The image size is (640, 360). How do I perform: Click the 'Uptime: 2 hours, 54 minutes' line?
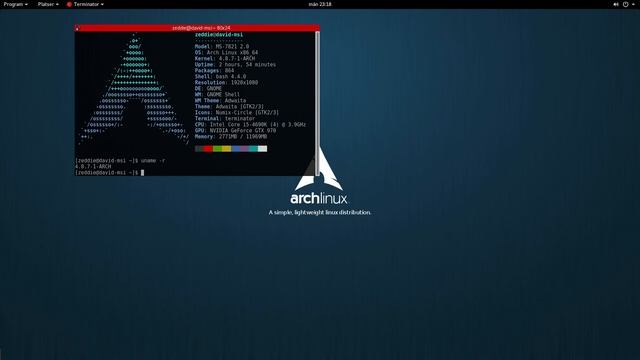(x=235, y=64)
